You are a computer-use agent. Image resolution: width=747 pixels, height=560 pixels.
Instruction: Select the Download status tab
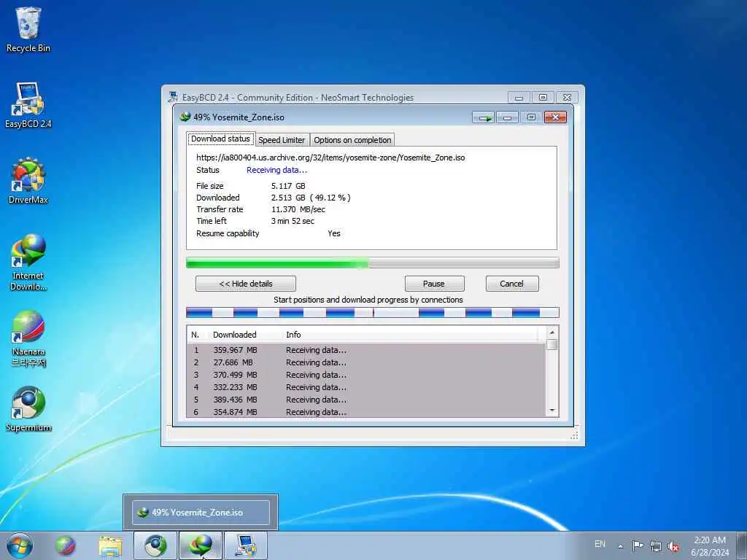tap(220, 139)
